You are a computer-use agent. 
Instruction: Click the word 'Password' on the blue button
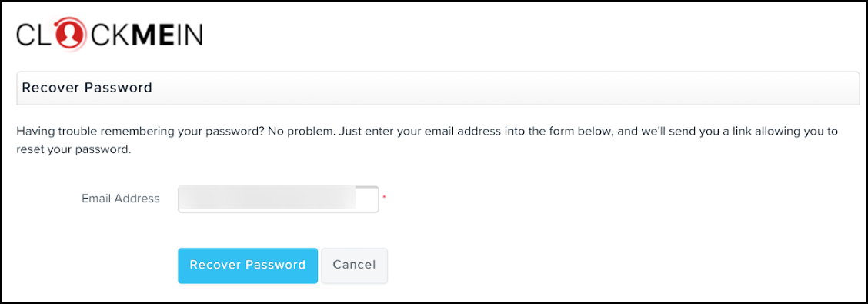pos(275,265)
